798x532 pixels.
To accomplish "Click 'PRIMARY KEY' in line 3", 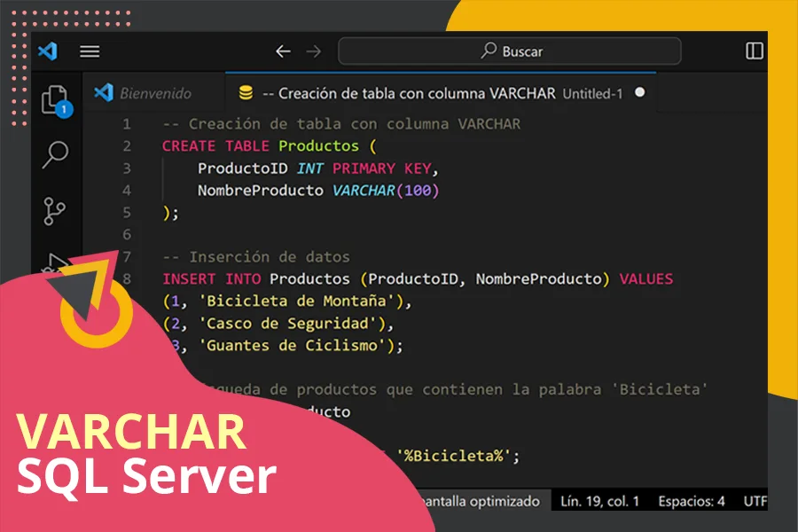I will tap(382, 168).
